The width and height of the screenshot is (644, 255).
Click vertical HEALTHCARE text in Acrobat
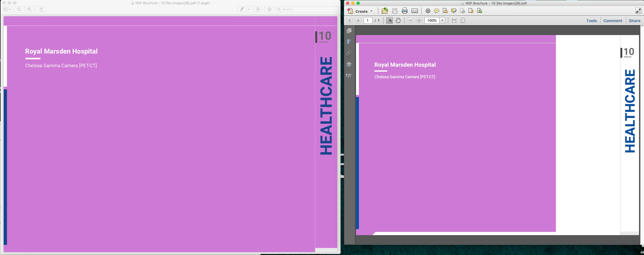click(630, 111)
